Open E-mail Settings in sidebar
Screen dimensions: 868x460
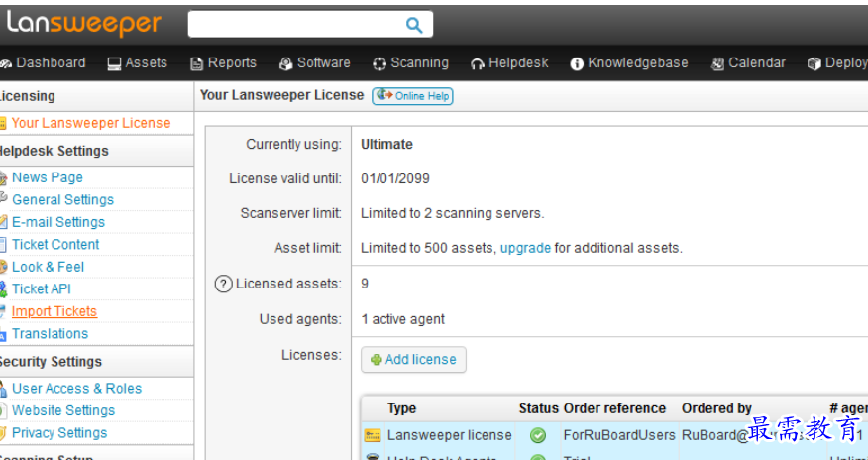click(x=58, y=222)
